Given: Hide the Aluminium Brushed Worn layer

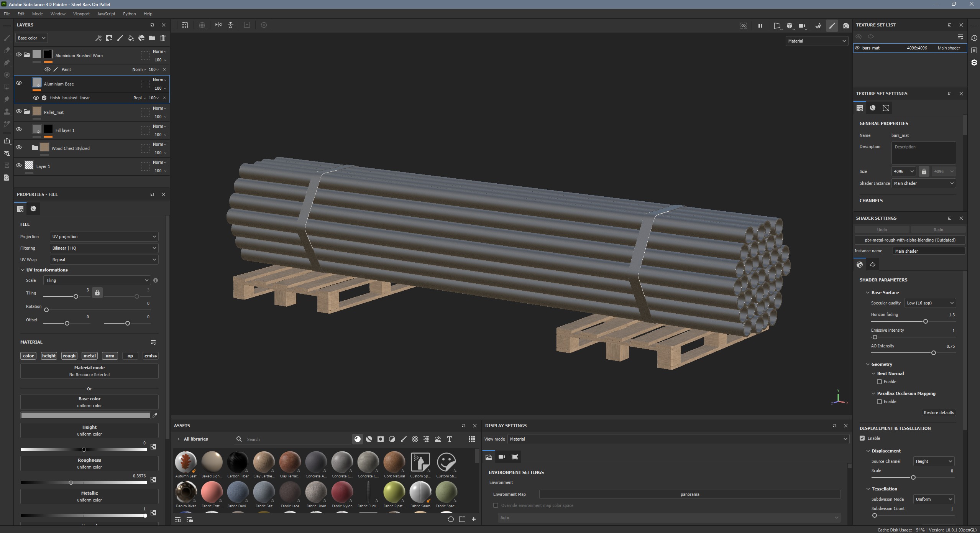Looking at the screenshot, I should pyautogui.click(x=19, y=55).
